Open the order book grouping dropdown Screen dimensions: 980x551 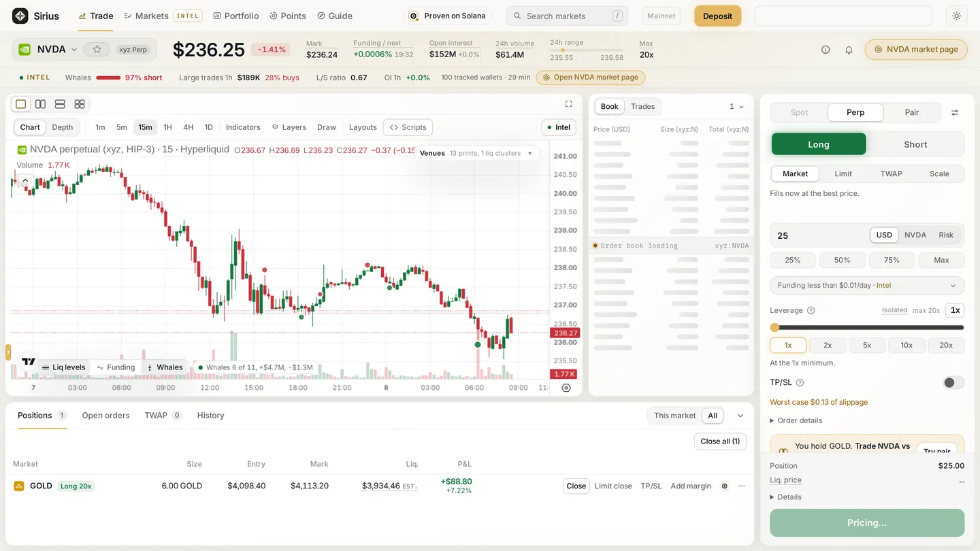click(x=736, y=107)
